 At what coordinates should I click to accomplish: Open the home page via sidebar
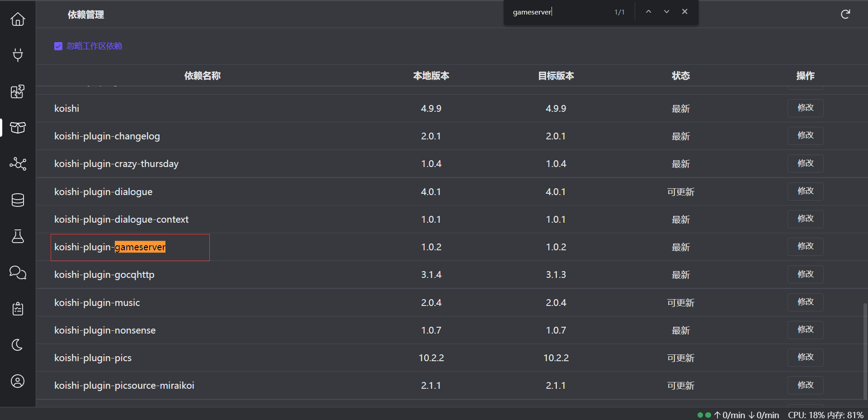(x=18, y=19)
